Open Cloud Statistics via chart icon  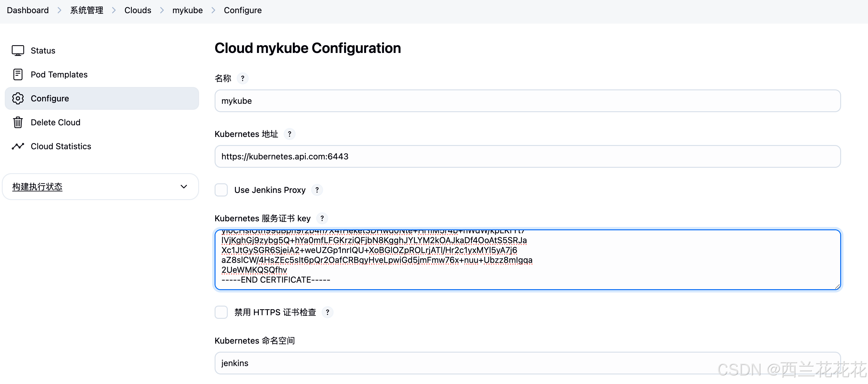point(18,146)
